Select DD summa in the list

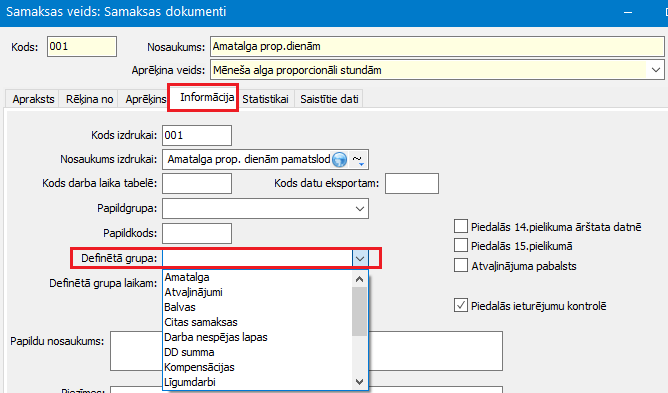258,353
